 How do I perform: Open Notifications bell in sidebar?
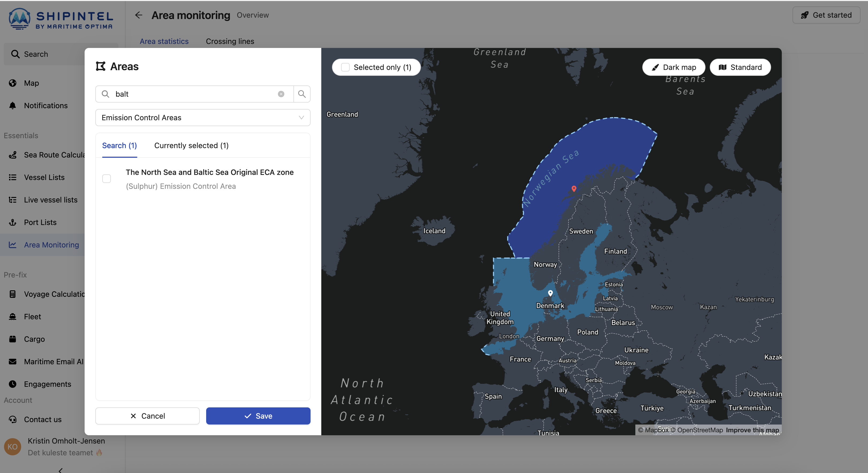pyautogui.click(x=13, y=106)
